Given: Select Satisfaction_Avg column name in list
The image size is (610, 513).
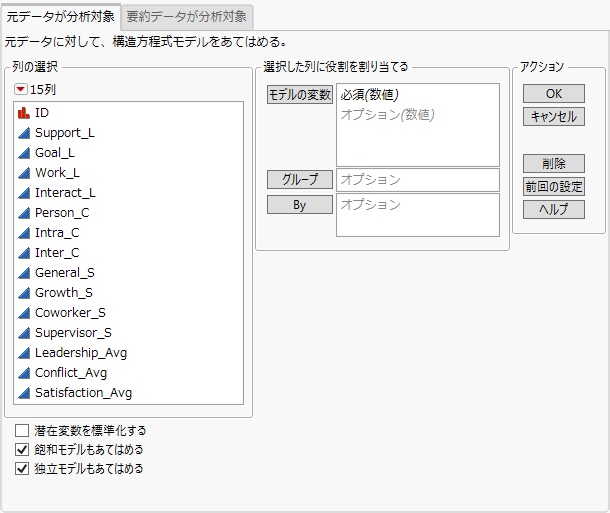Looking at the screenshot, I should point(84,393).
